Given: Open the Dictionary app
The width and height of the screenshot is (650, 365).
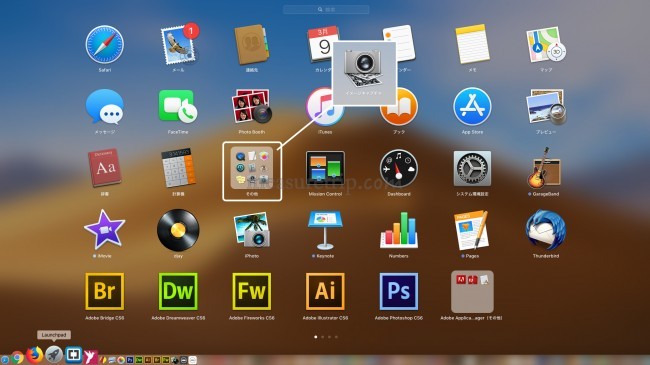Looking at the screenshot, I should point(104,168).
